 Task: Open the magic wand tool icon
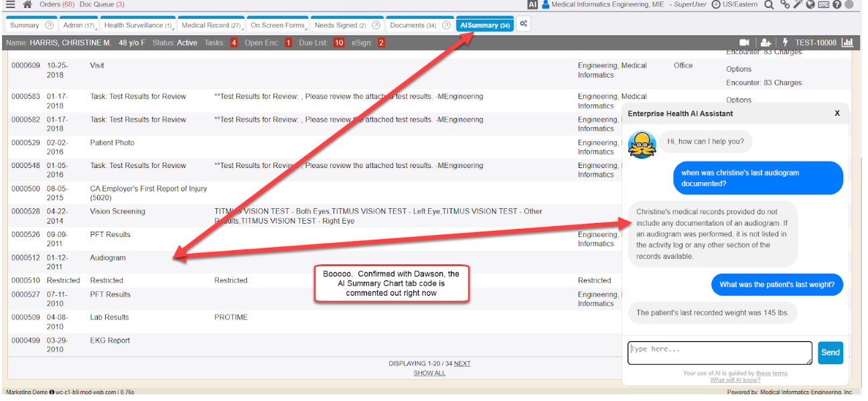798,5
